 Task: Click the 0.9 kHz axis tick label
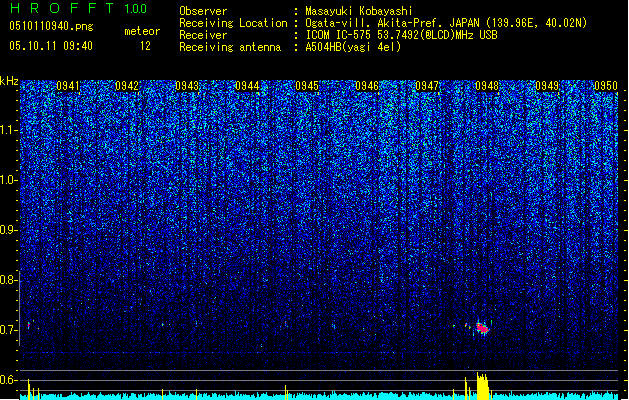[x=8, y=230]
